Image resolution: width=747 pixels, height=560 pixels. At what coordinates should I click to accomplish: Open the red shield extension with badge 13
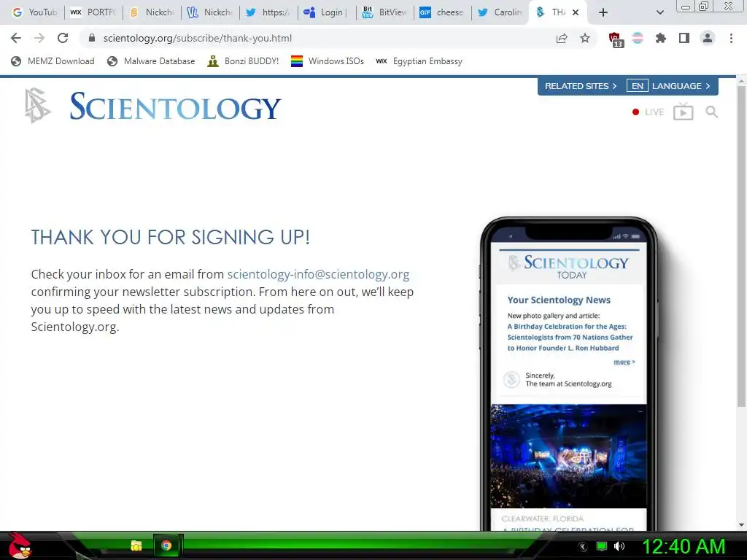[x=616, y=39]
